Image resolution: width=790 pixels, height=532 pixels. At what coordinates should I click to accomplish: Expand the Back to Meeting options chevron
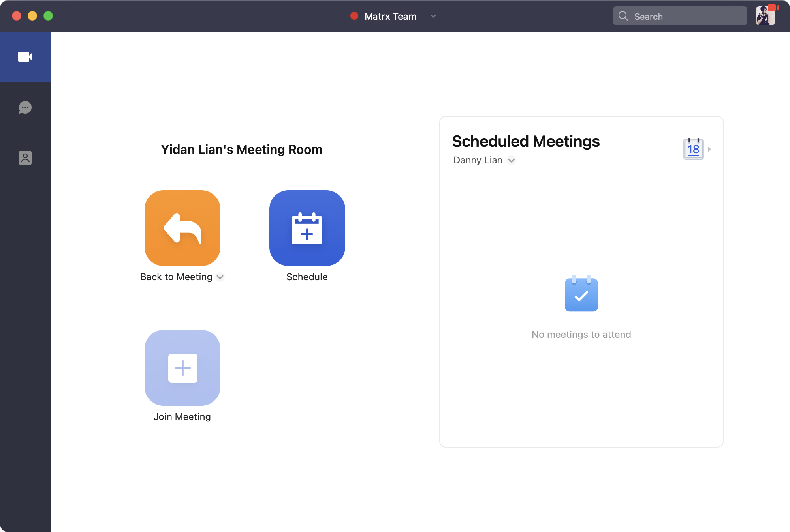click(x=220, y=277)
